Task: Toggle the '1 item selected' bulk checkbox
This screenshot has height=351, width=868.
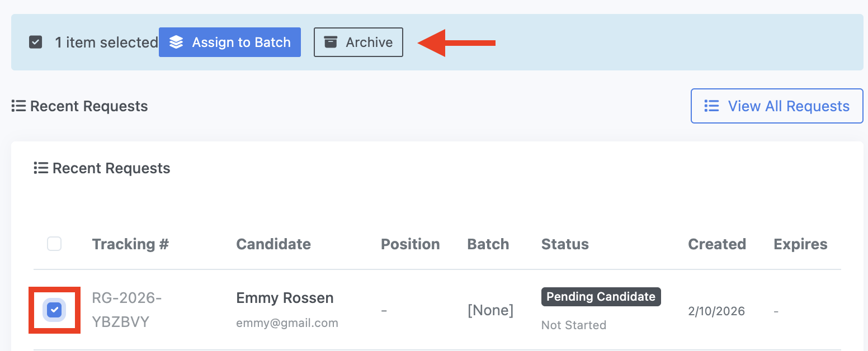Action: 36,42
